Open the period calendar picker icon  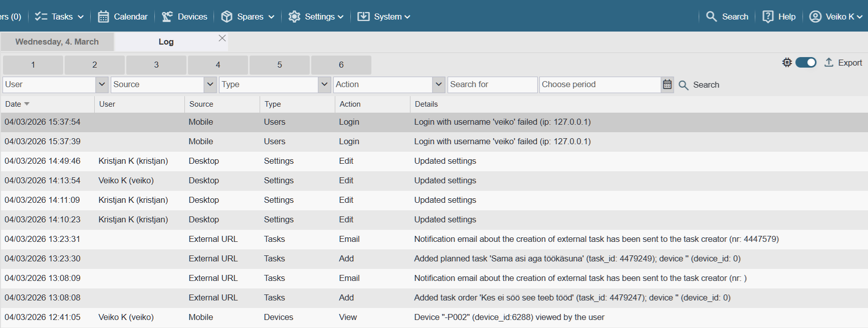pos(667,85)
